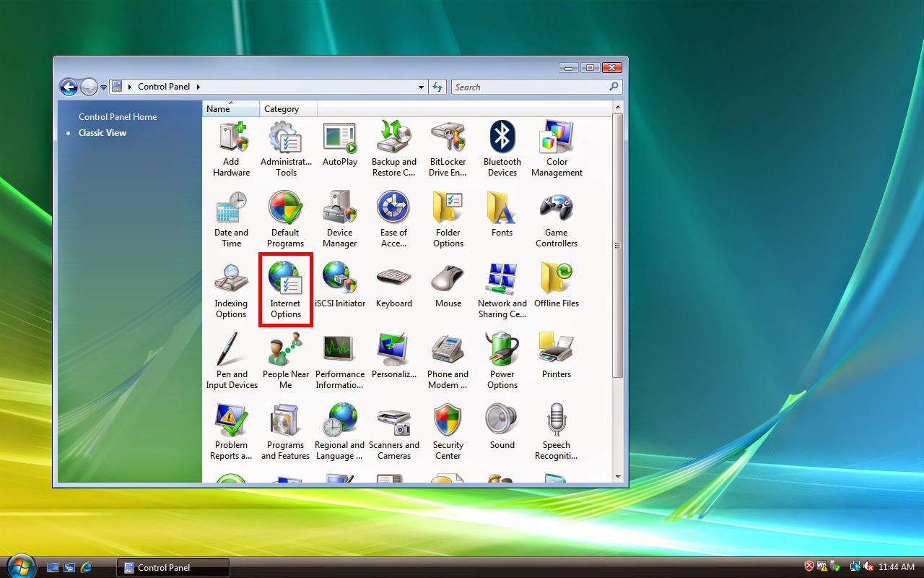Expand the breadcrumb arrow after Control Panel

[x=199, y=87]
